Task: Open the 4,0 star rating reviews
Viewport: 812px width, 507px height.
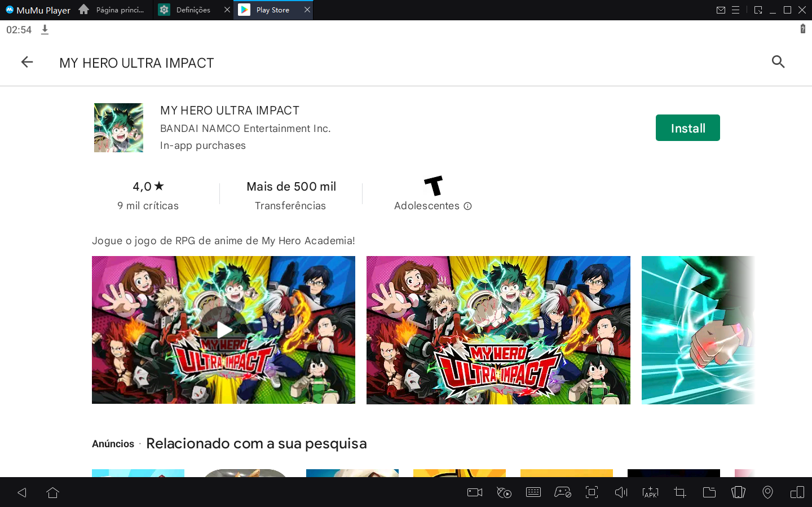Action: (148, 186)
